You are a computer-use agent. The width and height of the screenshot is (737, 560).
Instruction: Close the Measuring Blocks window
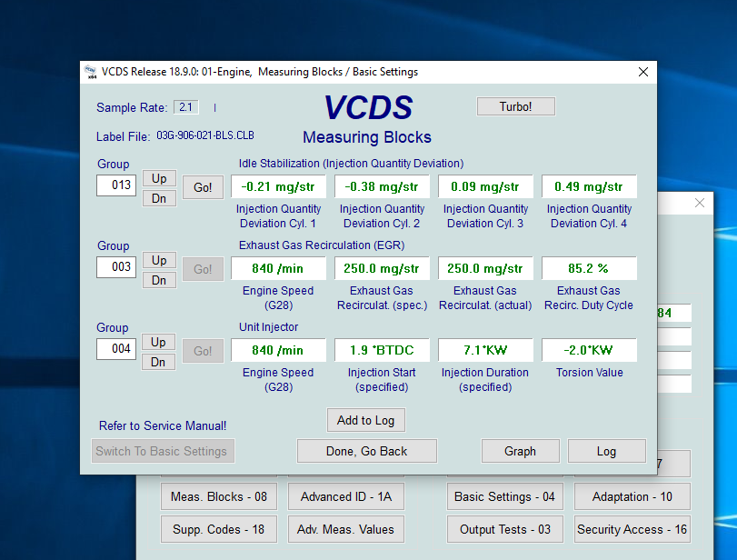(643, 72)
